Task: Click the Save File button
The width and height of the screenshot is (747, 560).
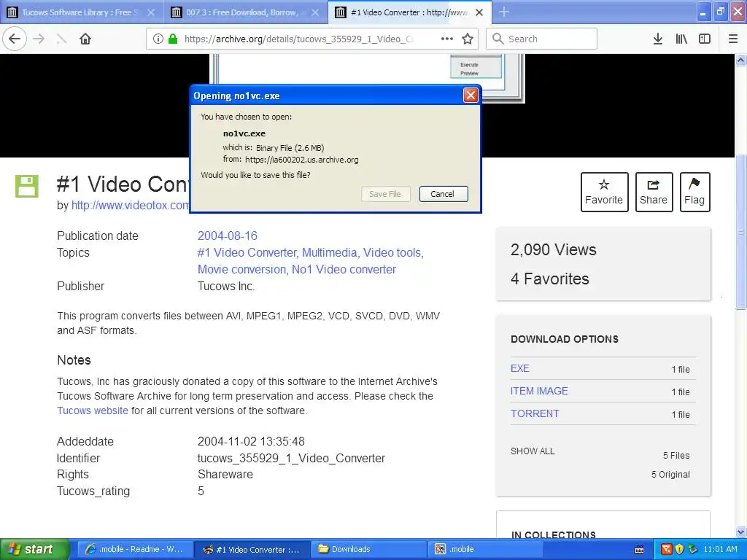Action: click(385, 194)
